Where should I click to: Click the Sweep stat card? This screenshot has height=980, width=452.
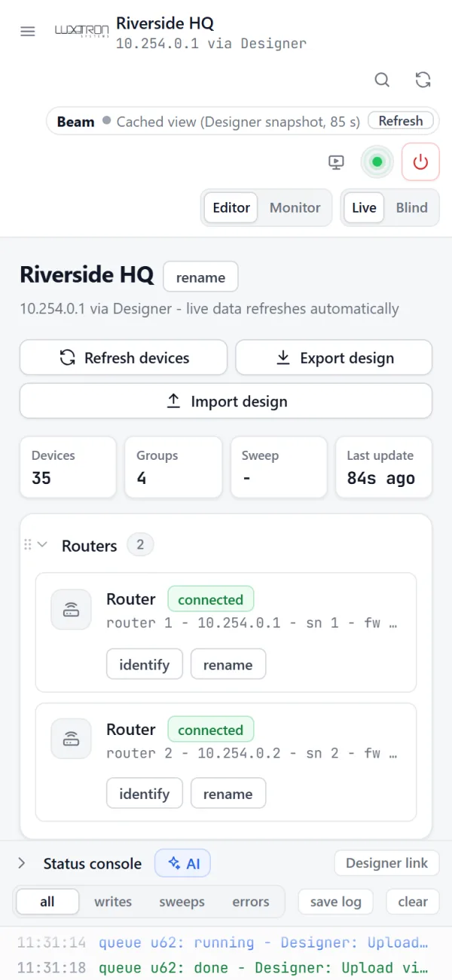tap(279, 467)
